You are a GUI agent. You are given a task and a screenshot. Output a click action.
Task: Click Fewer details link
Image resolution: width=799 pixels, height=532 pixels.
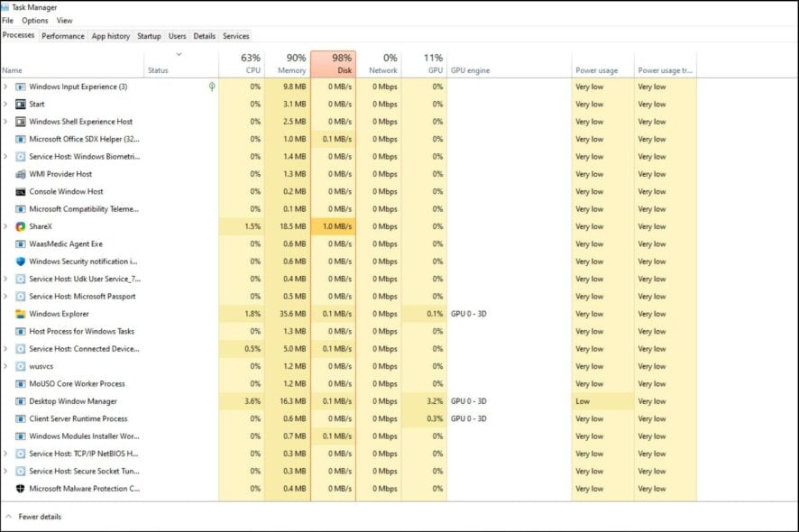40,517
